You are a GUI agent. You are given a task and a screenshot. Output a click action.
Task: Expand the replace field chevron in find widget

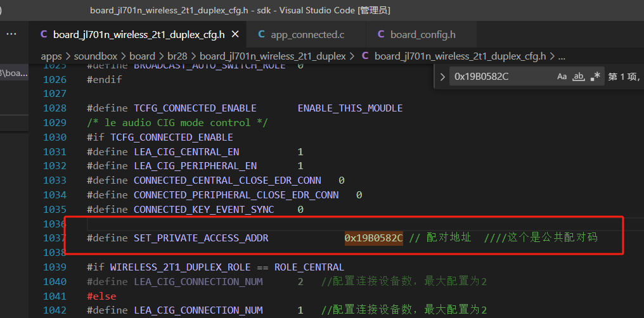pyautogui.click(x=442, y=77)
